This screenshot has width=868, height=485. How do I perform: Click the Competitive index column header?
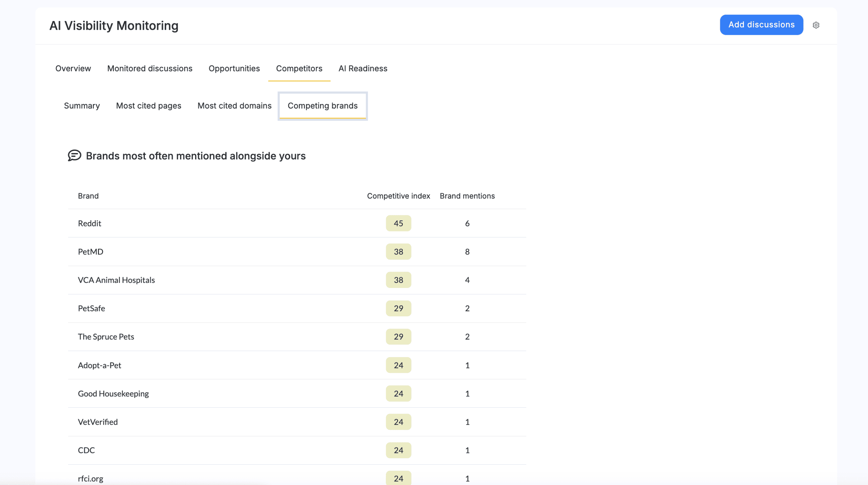pos(398,196)
